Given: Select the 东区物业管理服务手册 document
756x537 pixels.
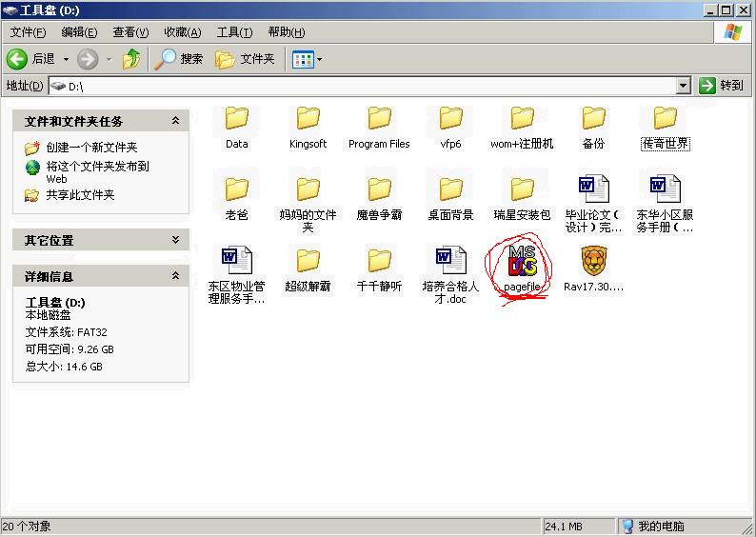Looking at the screenshot, I should coord(236,275).
